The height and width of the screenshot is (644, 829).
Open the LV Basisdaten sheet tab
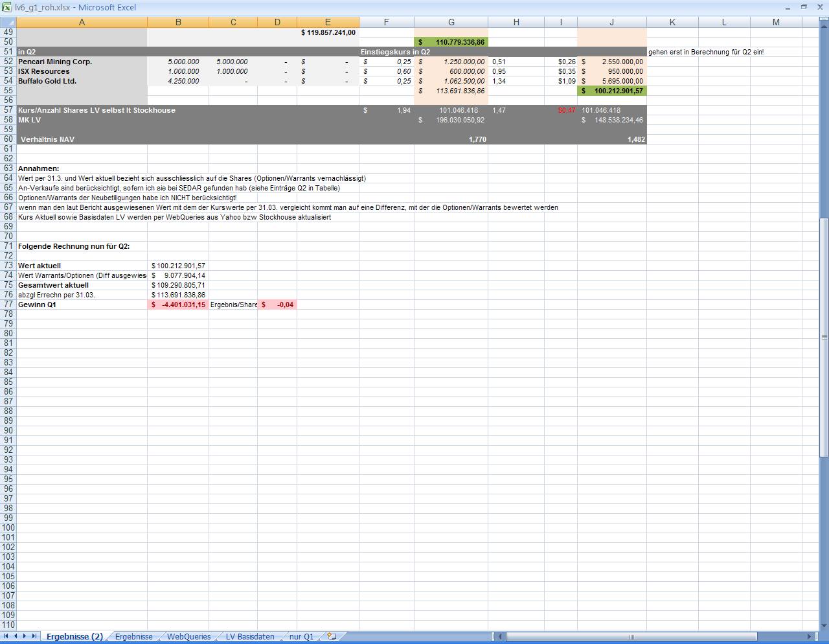tap(249, 636)
